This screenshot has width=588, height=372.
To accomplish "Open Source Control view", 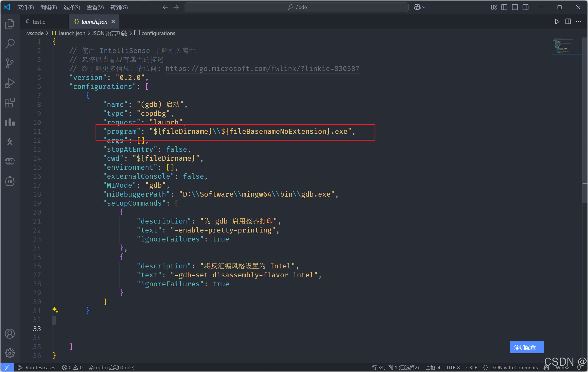I will point(10,63).
